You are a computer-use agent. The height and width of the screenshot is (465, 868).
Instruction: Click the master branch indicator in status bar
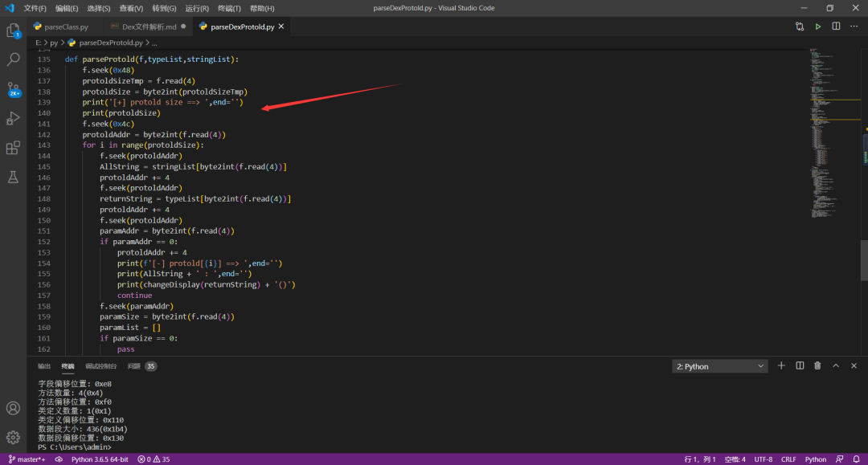pyautogui.click(x=27, y=459)
